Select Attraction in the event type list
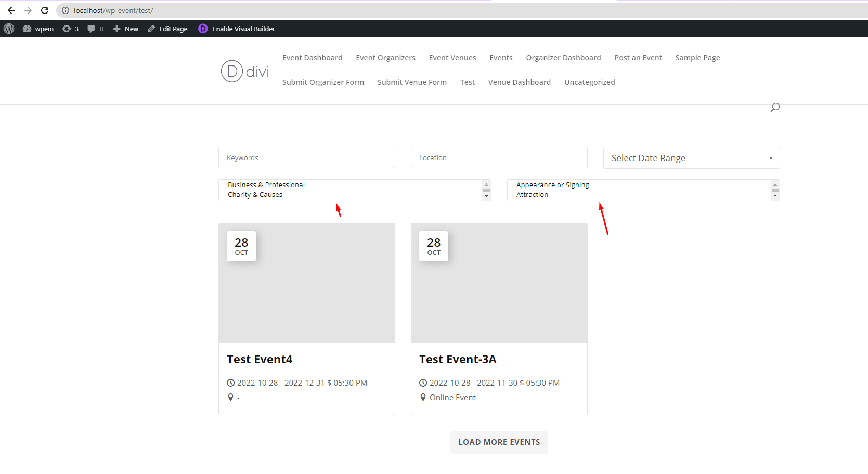This screenshot has width=868, height=474. coord(532,194)
